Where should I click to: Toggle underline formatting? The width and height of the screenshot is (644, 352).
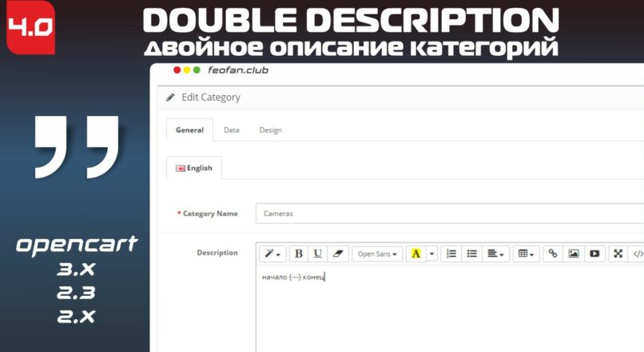coord(317,254)
